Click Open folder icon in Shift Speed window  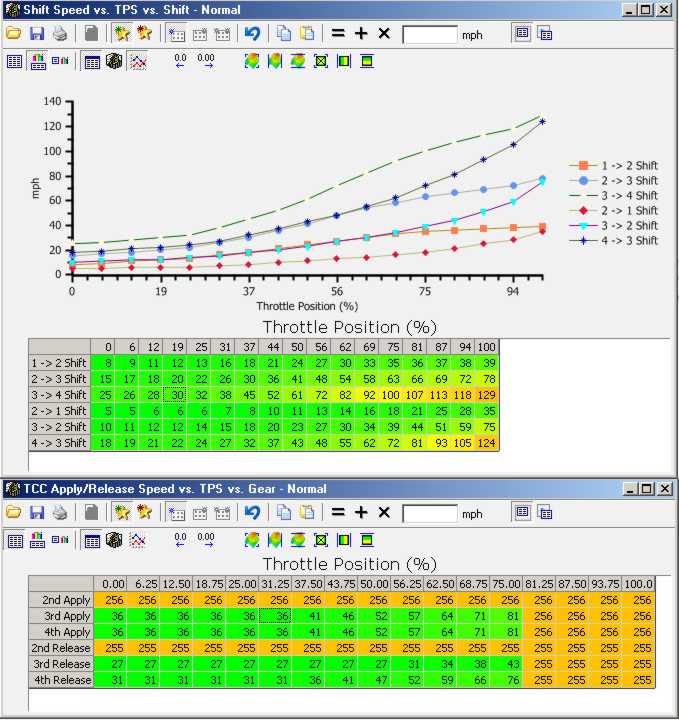pos(14,34)
